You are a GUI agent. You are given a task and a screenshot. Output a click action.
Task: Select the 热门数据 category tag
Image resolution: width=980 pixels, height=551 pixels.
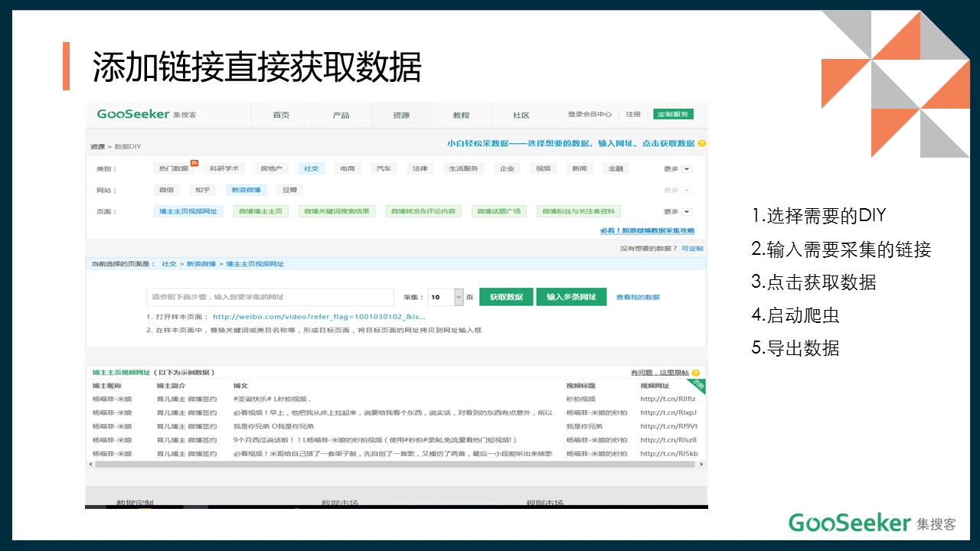coord(174,168)
